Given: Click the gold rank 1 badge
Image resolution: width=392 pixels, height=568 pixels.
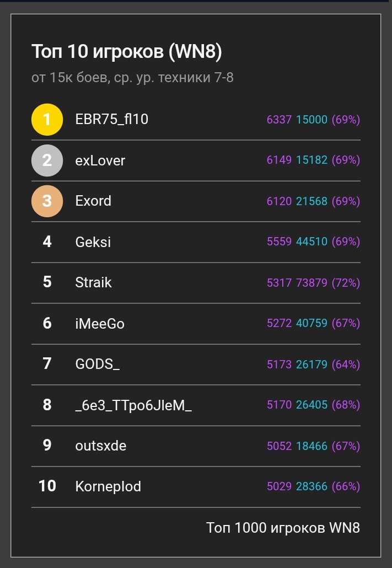Looking at the screenshot, I should pyautogui.click(x=47, y=119).
